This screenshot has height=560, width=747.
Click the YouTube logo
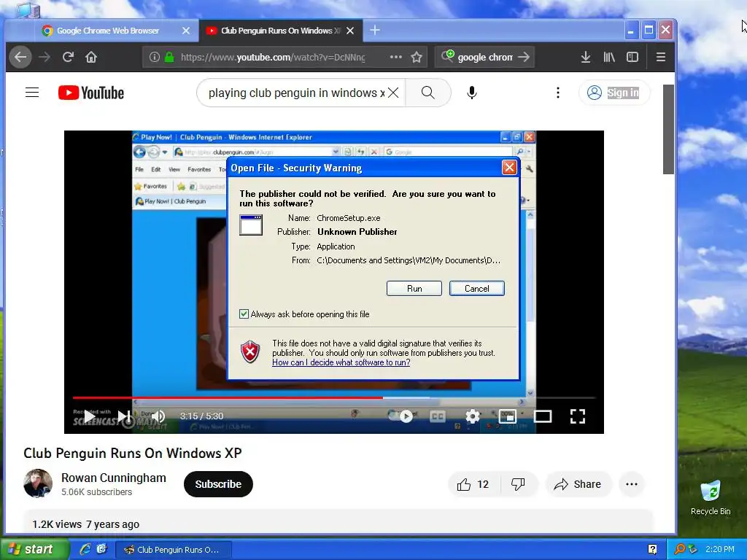coord(91,93)
